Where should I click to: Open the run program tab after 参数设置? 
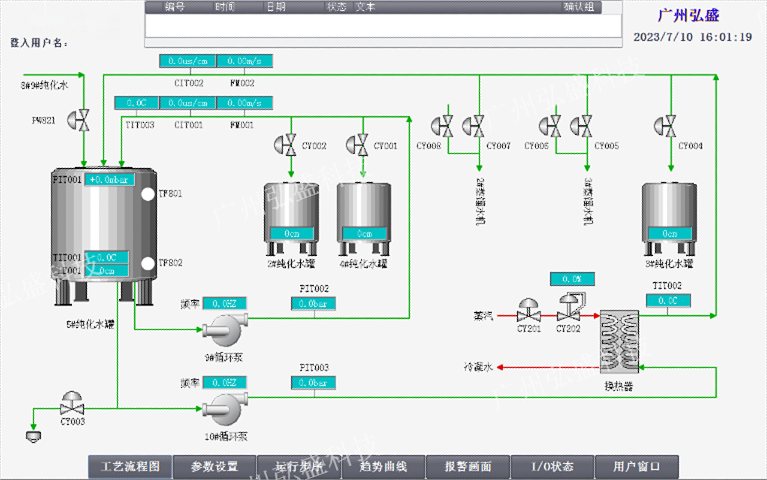299,467
